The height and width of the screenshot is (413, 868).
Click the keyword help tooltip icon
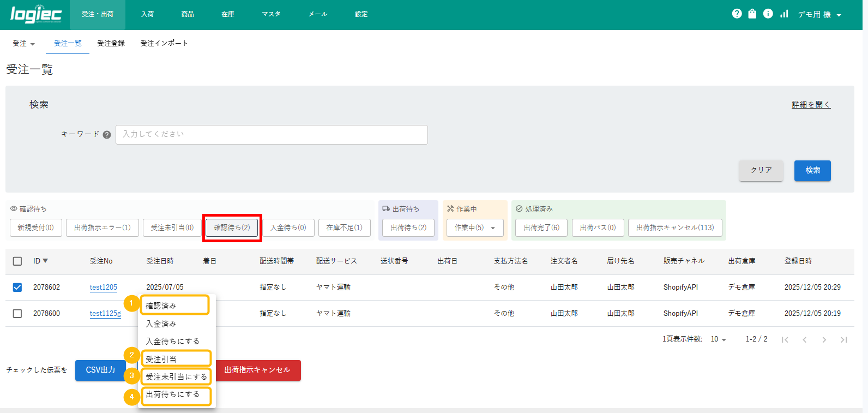107,135
